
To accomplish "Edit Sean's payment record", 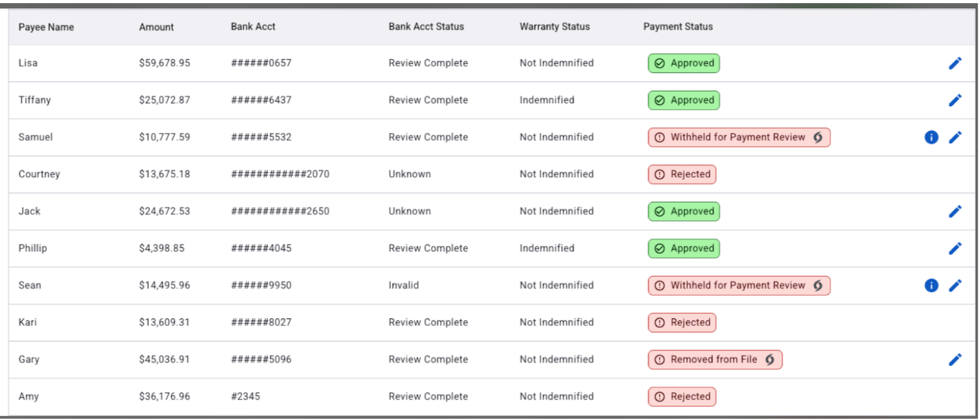I will click(955, 285).
